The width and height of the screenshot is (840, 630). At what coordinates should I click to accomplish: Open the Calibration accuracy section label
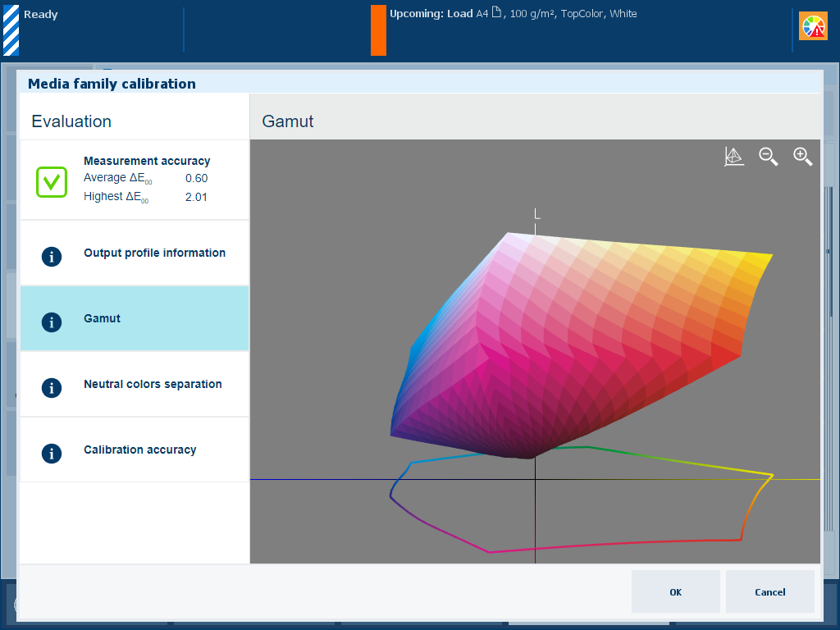pos(139,450)
